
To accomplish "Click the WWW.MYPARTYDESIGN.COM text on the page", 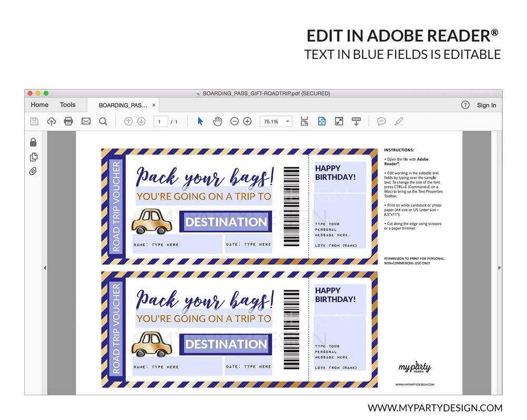I will pyautogui.click(x=414, y=384).
